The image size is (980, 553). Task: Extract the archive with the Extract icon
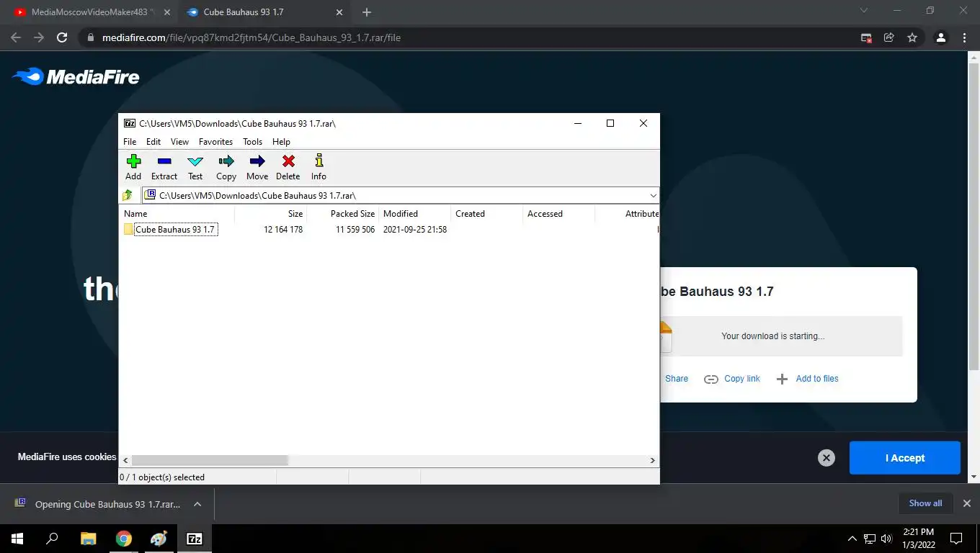pos(164,167)
